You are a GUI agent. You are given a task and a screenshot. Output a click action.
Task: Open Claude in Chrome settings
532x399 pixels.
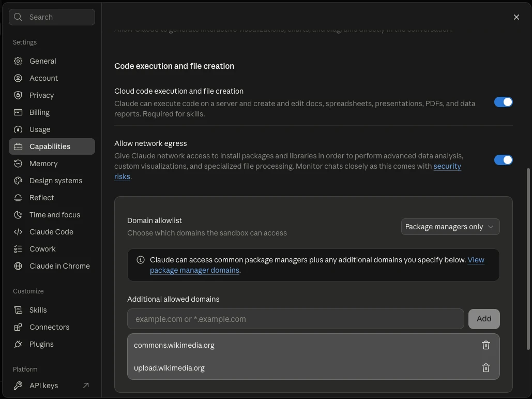point(52,266)
